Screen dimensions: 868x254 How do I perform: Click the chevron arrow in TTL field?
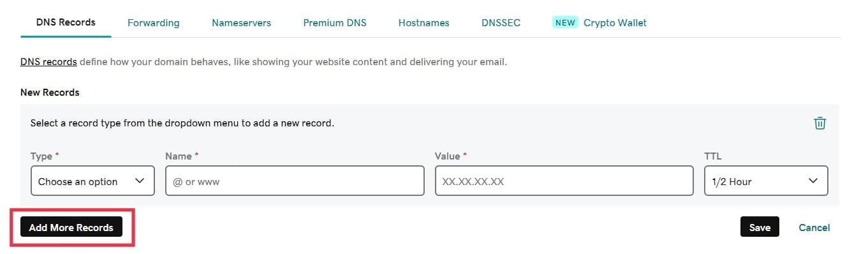coord(813,181)
